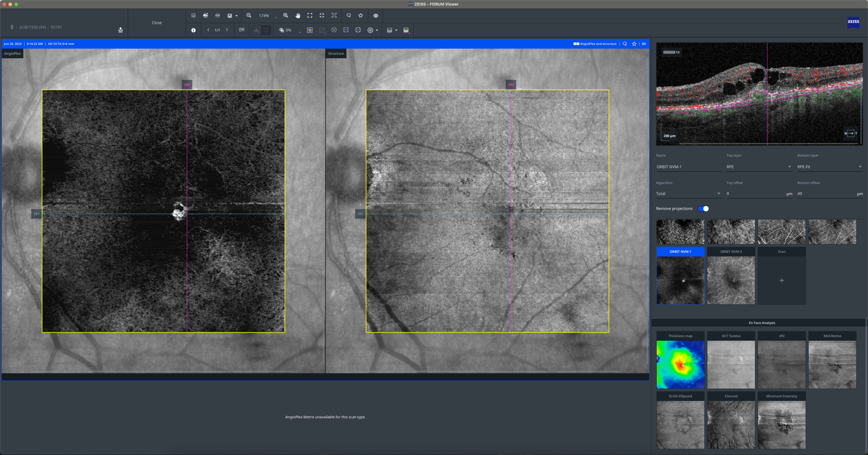Click the plus to add Scan slab
The height and width of the screenshot is (455, 868).
(x=782, y=281)
